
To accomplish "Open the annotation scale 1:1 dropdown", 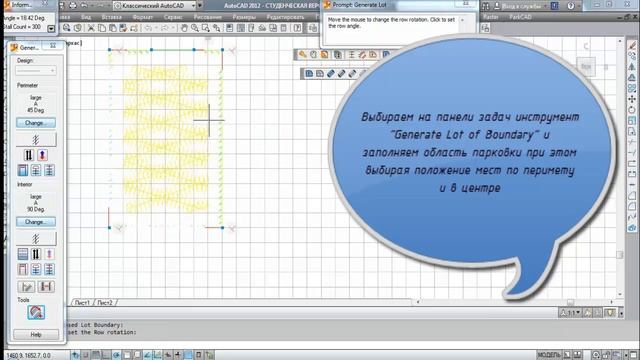I will pos(570,313).
